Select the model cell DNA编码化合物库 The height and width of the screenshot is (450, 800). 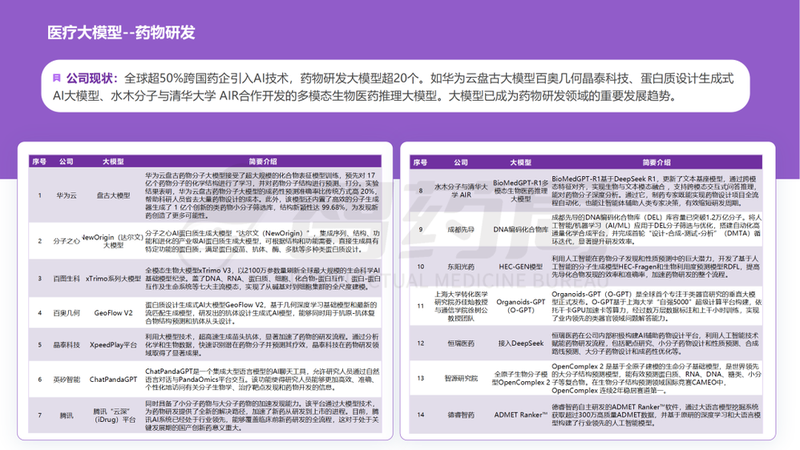(x=520, y=230)
